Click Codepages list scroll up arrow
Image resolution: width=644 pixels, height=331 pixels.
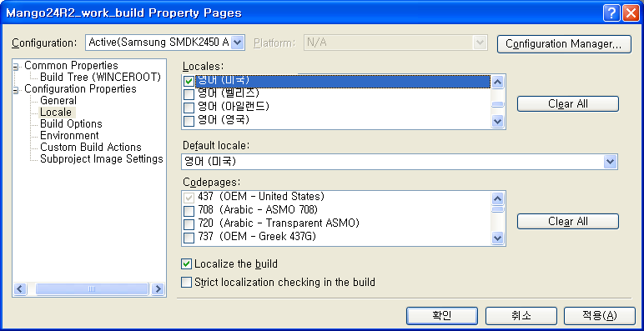pos(497,198)
